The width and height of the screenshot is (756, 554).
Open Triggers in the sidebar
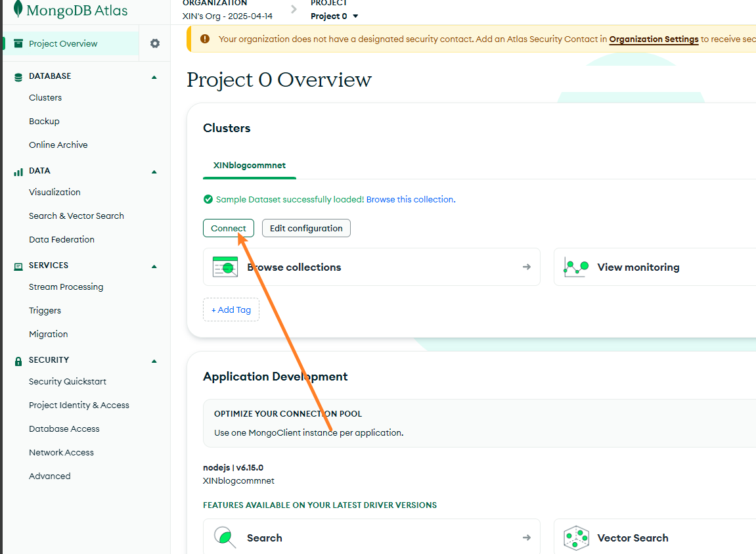point(45,310)
